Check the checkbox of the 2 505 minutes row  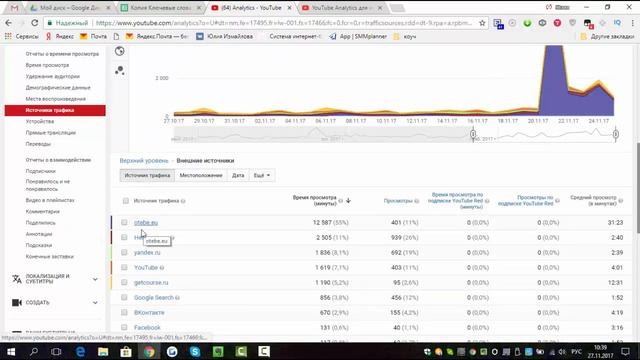pyautogui.click(x=124, y=238)
